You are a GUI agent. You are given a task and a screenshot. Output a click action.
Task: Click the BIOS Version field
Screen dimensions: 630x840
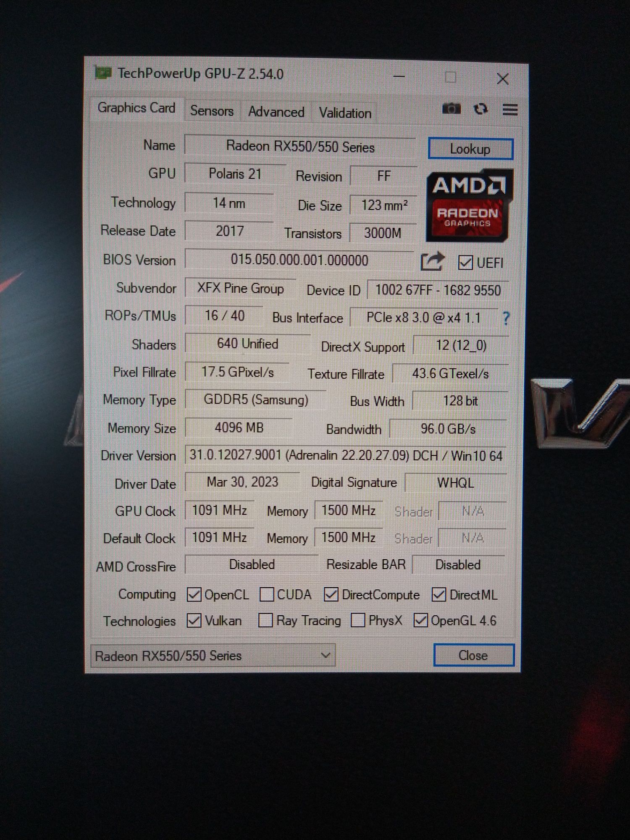(299, 260)
